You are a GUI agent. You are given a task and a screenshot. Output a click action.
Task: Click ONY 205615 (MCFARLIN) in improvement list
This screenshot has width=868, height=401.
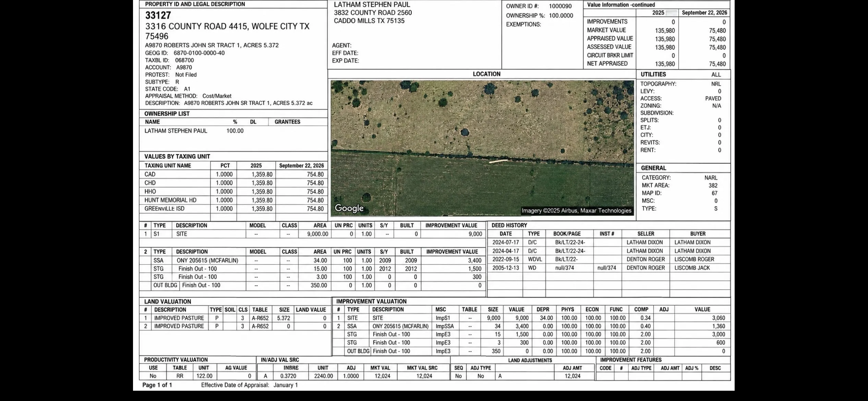tap(207, 260)
